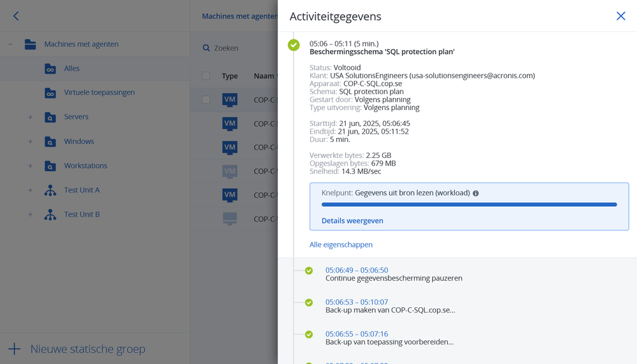This screenshot has height=364, width=637.
Task: Expand the Servers group
Action: click(x=30, y=117)
